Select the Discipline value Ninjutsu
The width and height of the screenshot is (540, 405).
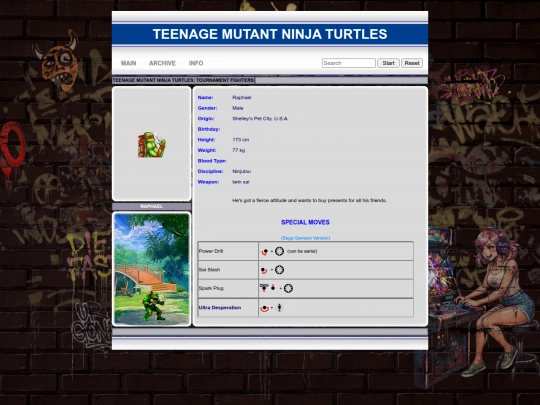click(241, 171)
